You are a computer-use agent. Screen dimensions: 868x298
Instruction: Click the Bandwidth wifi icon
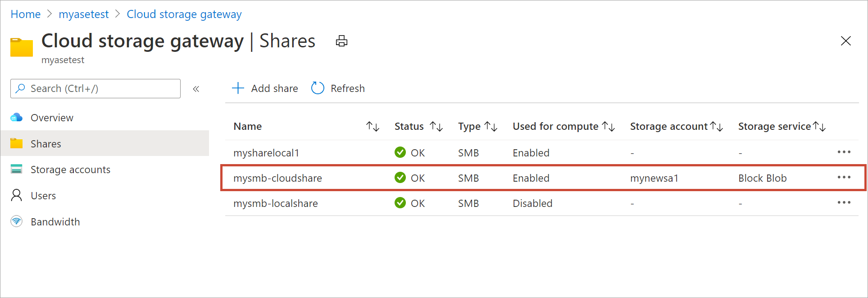pyautogui.click(x=17, y=221)
